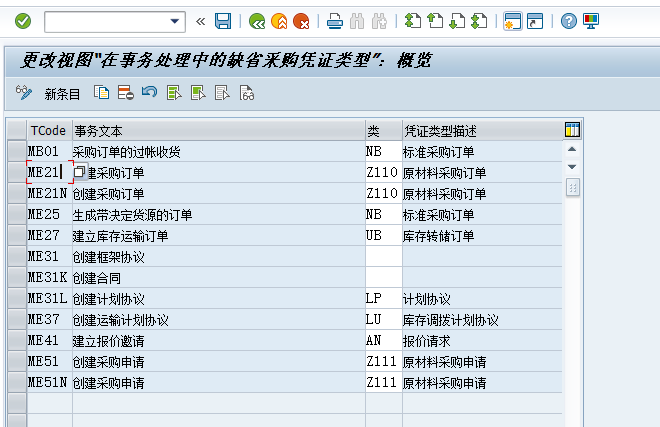Image resolution: width=660 pixels, height=427 pixels.
Task: Click the select-all corner cell of table
Action: [x=17, y=131]
